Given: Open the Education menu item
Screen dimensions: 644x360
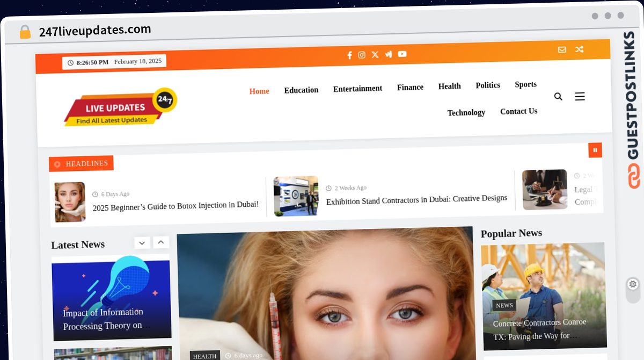Looking at the screenshot, I should pyautogui.click(x=301, y=90).
